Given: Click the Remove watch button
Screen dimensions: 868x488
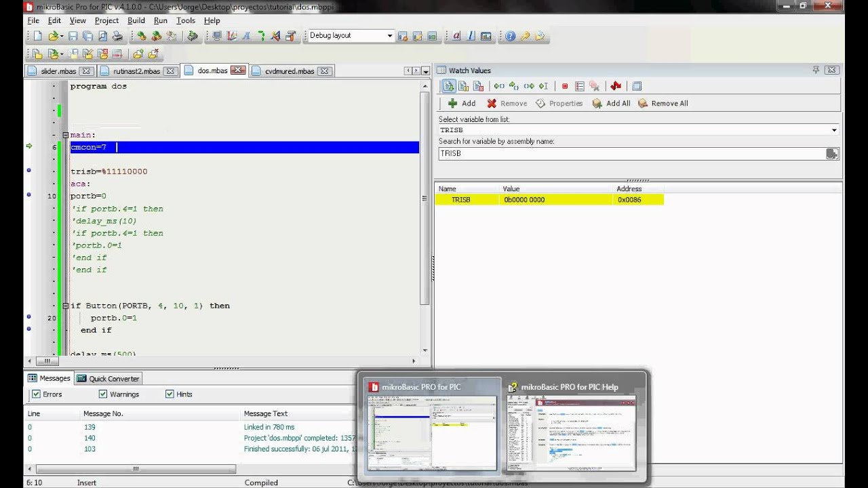Looking at the screenshot, I should coord(507,103).
